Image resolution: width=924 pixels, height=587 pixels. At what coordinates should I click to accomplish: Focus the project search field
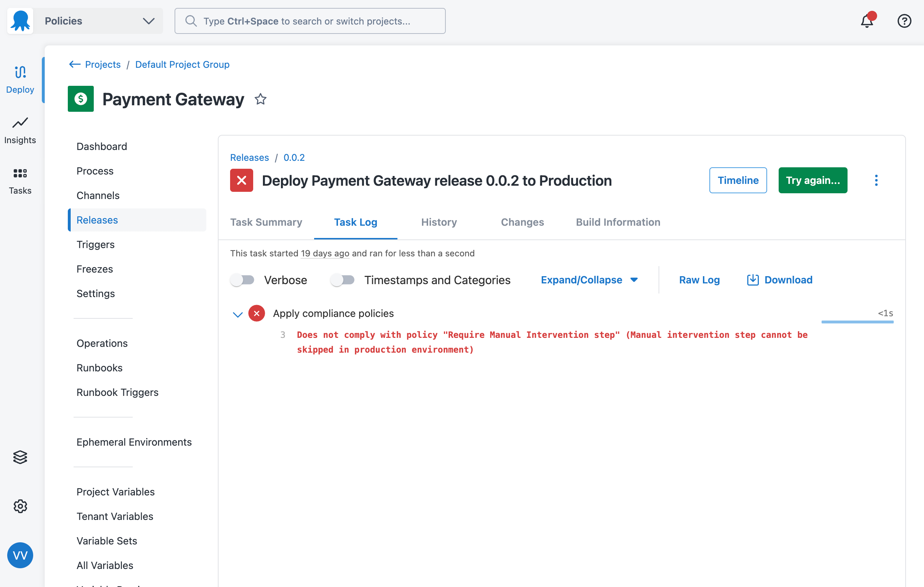pos(310,21)
